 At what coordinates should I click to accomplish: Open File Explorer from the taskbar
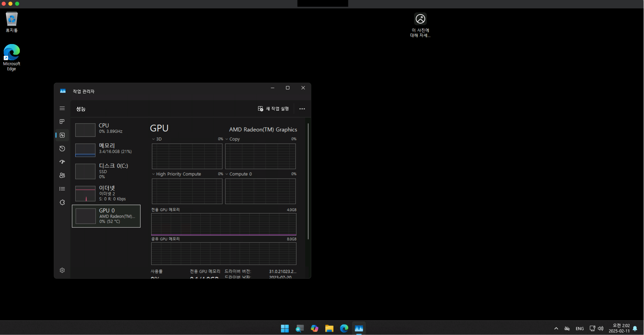(329, 329)
